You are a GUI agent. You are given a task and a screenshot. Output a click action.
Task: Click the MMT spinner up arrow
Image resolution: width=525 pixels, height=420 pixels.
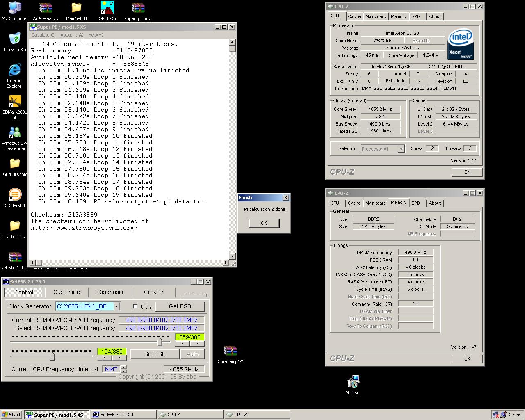tap(123, 367)
